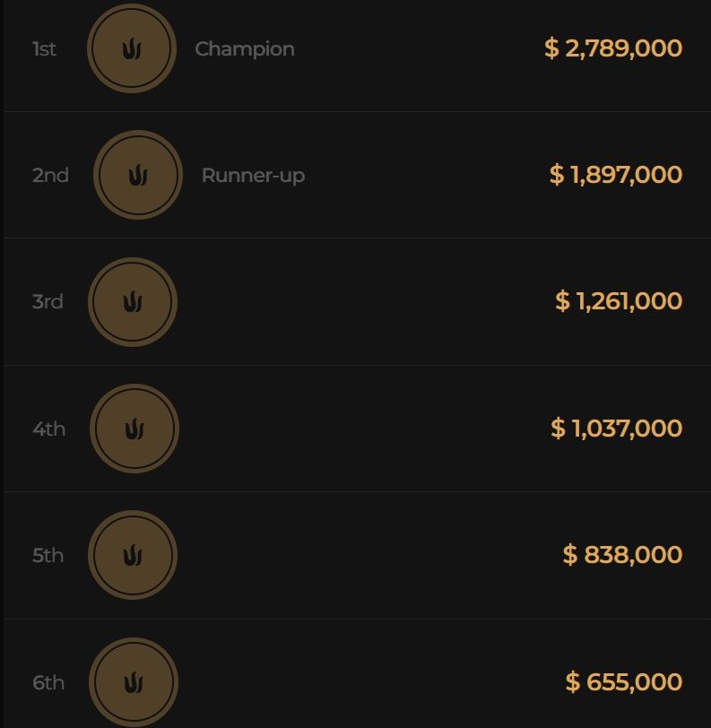Click the 1st rank label

coord(44,49)
